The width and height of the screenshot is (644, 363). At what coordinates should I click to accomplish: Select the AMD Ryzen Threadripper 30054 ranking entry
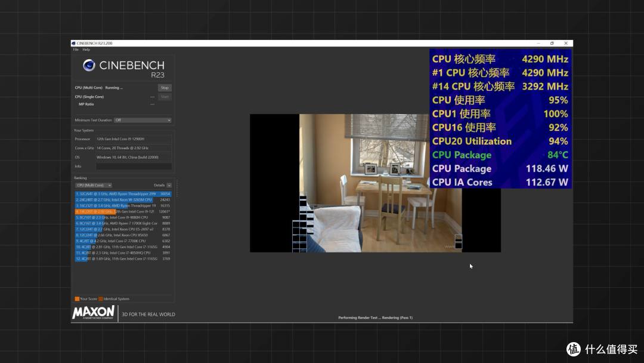pos(123,194)
